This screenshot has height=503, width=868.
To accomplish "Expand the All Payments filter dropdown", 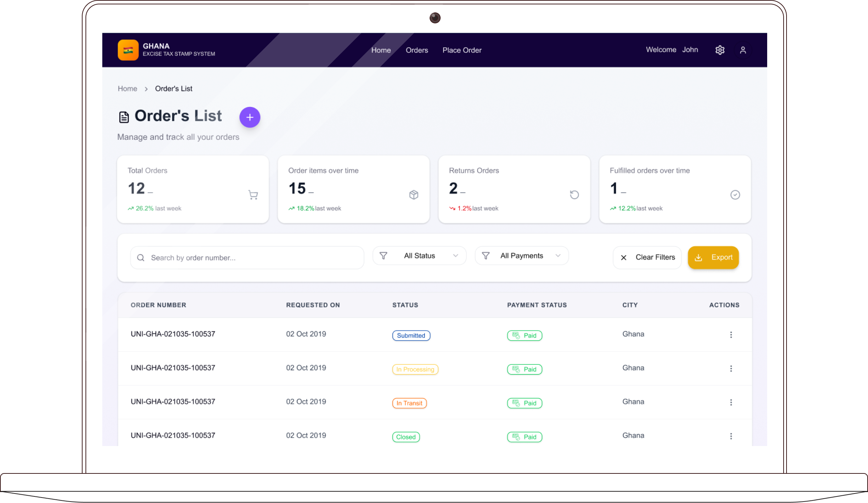I will click(x=522, y=256).
